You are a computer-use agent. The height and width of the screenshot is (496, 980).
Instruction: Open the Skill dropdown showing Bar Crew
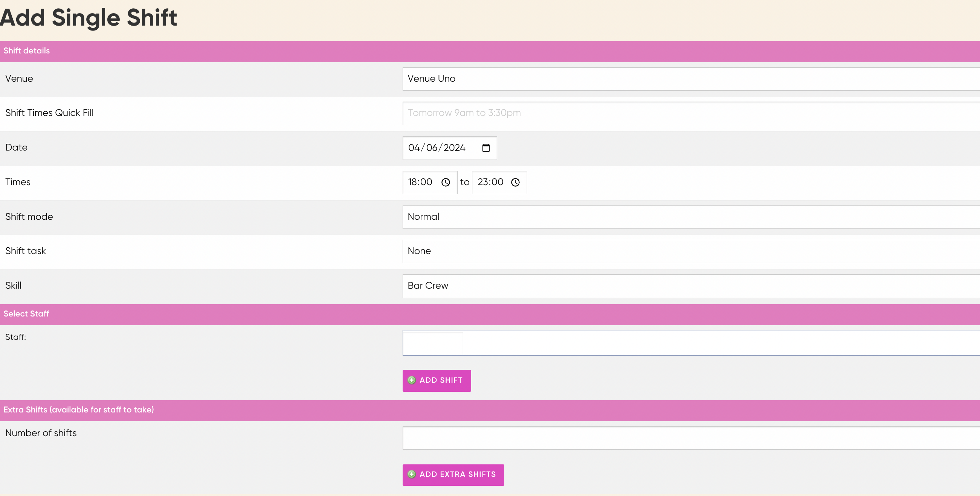click(x=691, y=286)
